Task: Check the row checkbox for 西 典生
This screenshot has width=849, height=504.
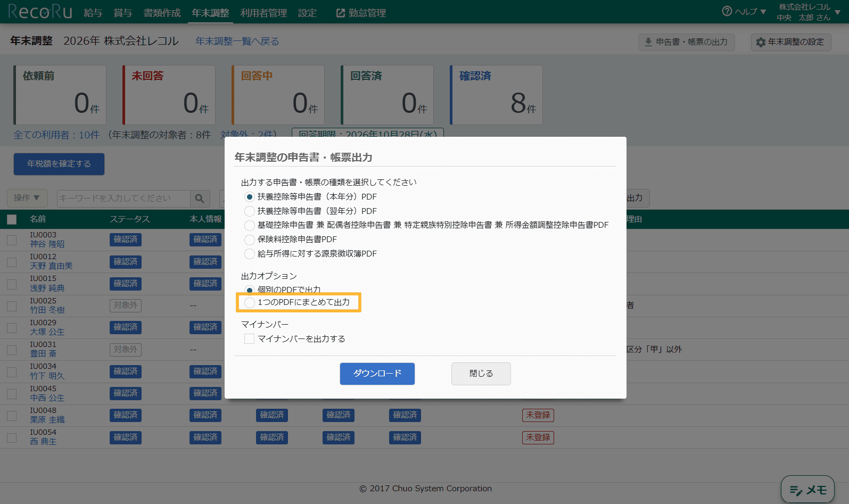Action: click(x=12, y=437)
